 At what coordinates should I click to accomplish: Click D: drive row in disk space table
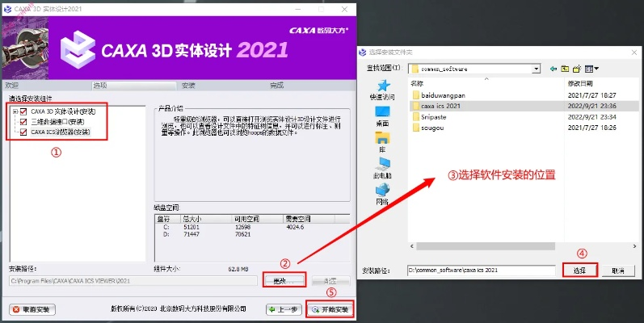coord(252,234)
